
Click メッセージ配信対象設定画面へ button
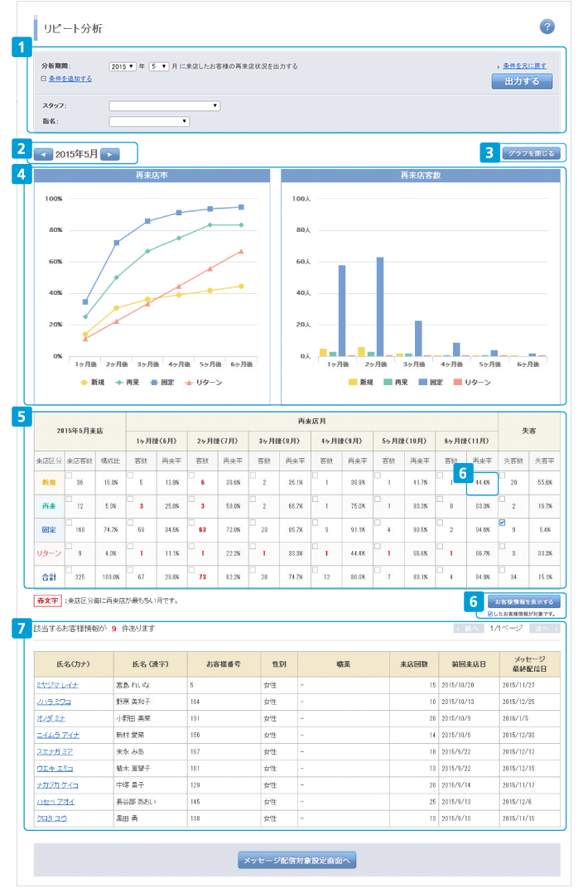coord(296,861)
